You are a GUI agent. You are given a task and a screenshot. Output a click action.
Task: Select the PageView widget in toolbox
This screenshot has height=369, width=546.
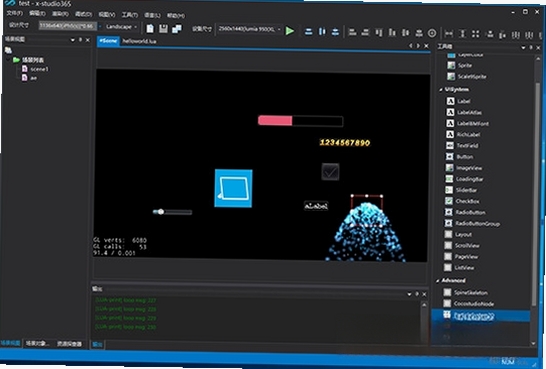coord(461,257)
